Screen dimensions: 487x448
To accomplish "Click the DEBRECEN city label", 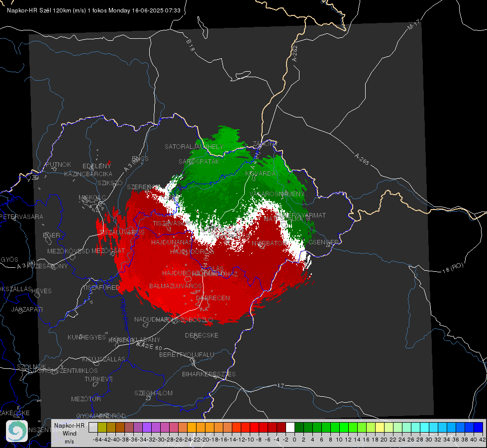I will pyautogui.click(x=213, y=298).
